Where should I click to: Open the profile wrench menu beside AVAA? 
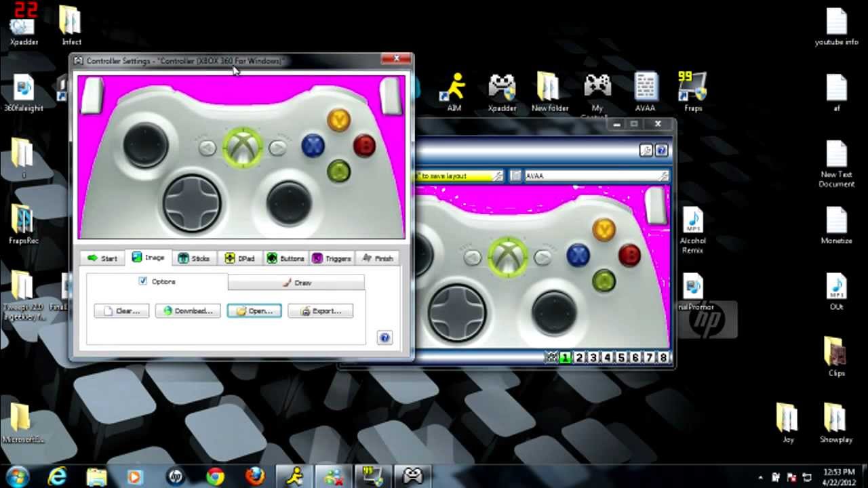(x=664, y=176)
